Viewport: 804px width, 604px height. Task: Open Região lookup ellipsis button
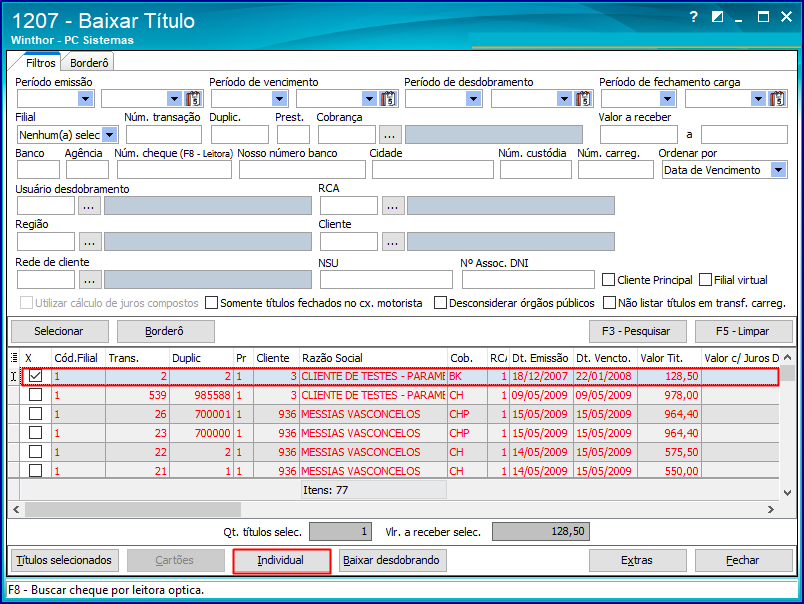89,241
